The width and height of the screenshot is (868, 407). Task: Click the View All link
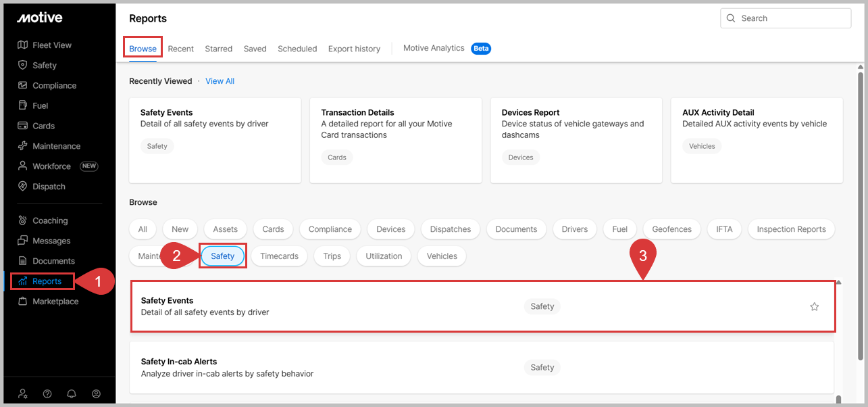coord(220,81)
